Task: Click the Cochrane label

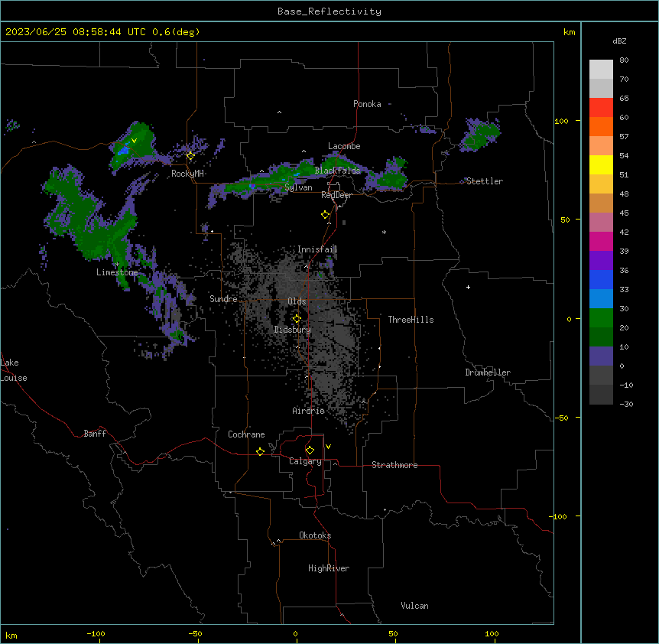Action: coord(246,434)
